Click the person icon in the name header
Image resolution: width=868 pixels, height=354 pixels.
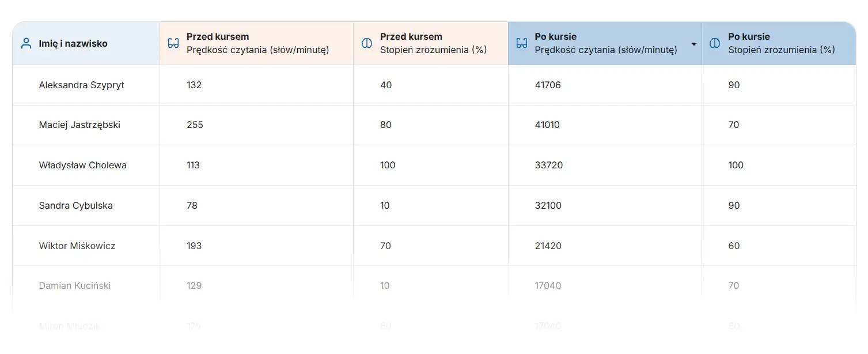coord(26,43)
